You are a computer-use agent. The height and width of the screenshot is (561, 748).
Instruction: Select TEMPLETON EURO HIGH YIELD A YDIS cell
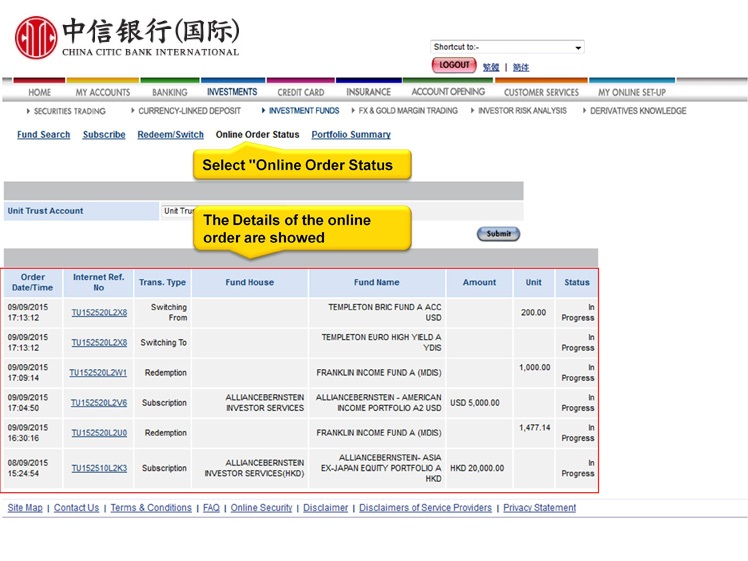click(x=377, y=343)
